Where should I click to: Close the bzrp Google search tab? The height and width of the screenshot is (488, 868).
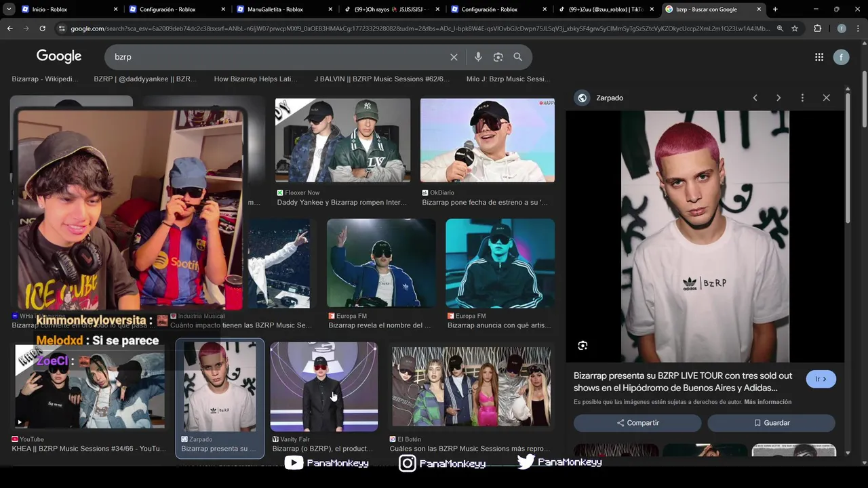[759, 9]
